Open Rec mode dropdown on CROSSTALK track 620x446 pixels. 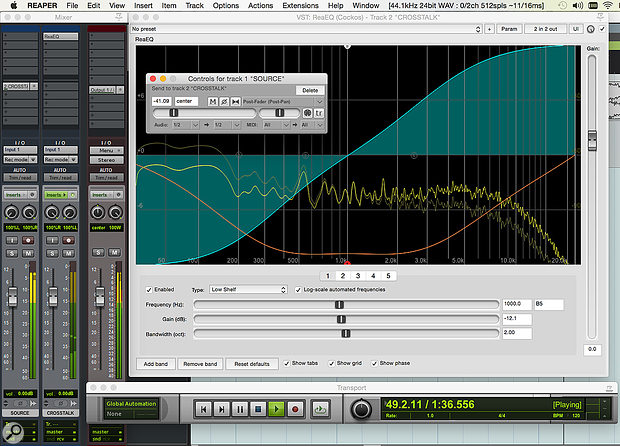(60, 159)
